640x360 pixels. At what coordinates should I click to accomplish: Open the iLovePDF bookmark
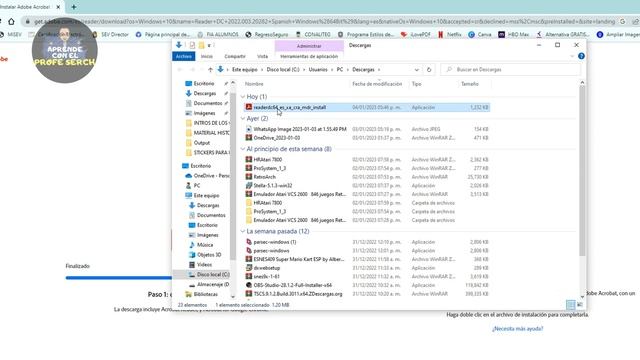[416, 35]
